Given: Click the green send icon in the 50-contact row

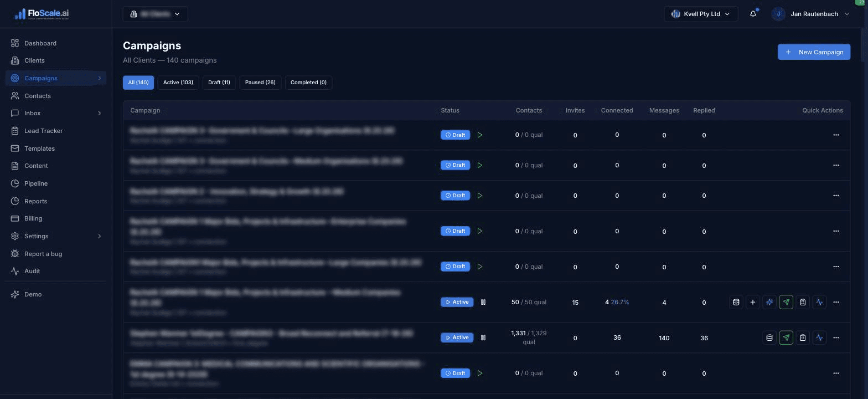Looking at the screenshot, I should point(786,302).
